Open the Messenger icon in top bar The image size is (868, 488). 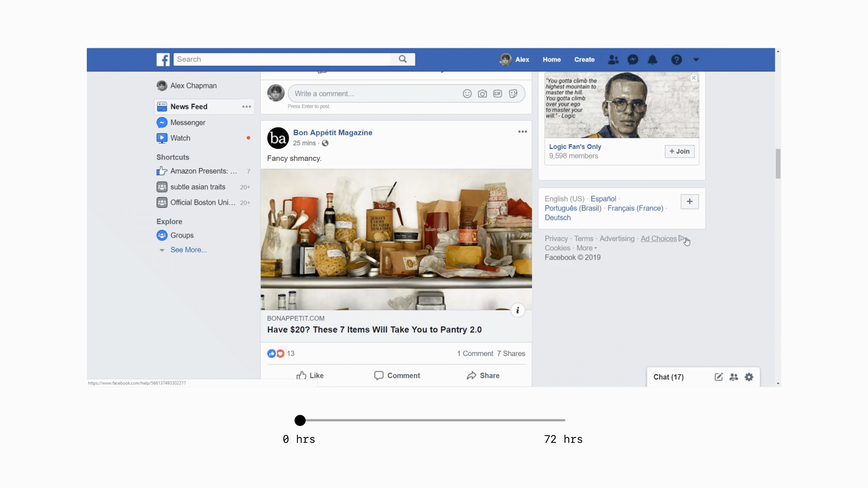633,60
